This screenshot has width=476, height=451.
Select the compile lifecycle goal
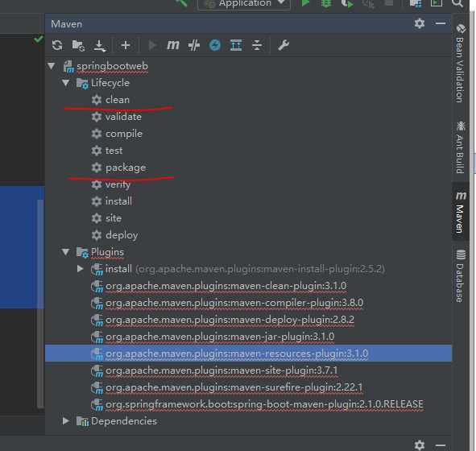click(x=124, y=134)
